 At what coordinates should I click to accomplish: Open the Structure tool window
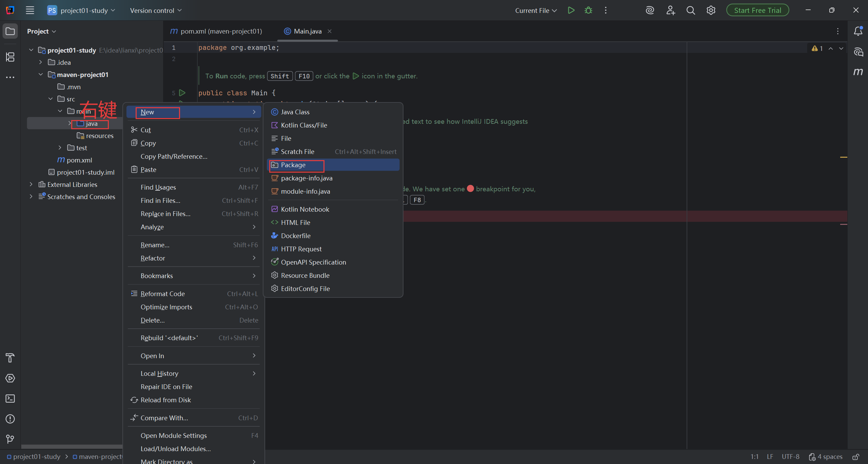(10, 57)
